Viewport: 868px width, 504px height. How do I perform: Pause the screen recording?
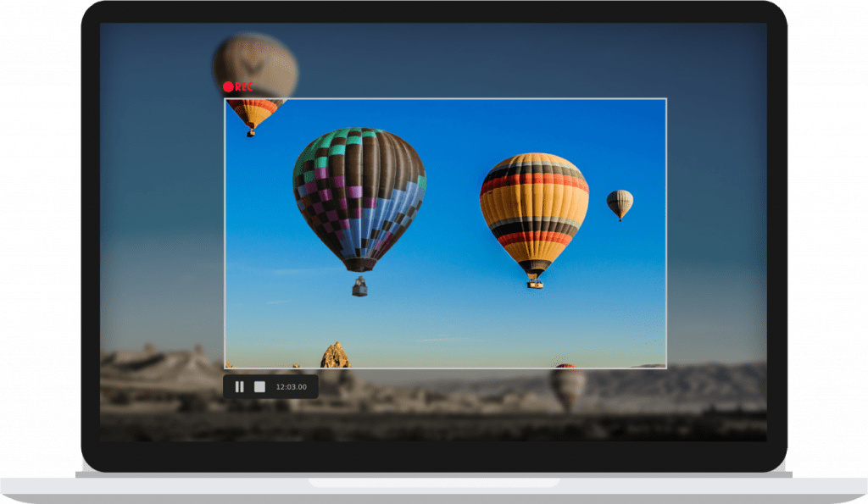[x=239, y=387]
